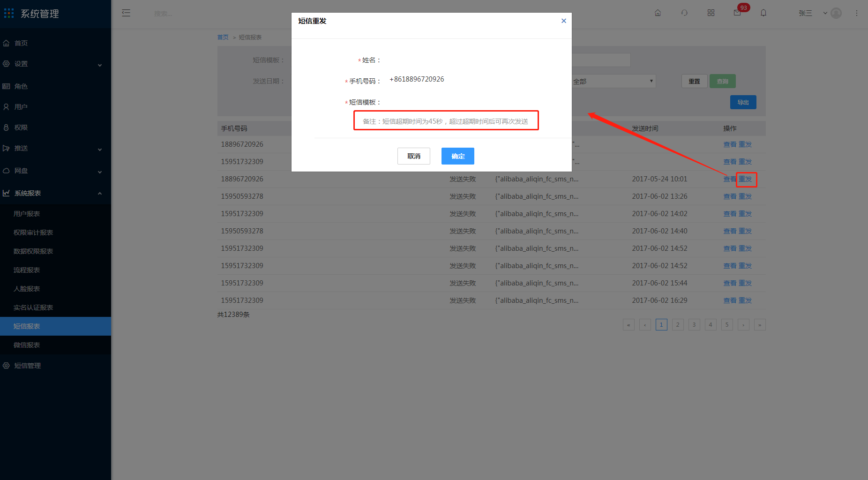Image resolution: width=868 pixels, height=480 pixels.
Task: Click 重发 for the 2017-06-02 14:02 row
Action: pyautogui.click(x=745, y=214)
